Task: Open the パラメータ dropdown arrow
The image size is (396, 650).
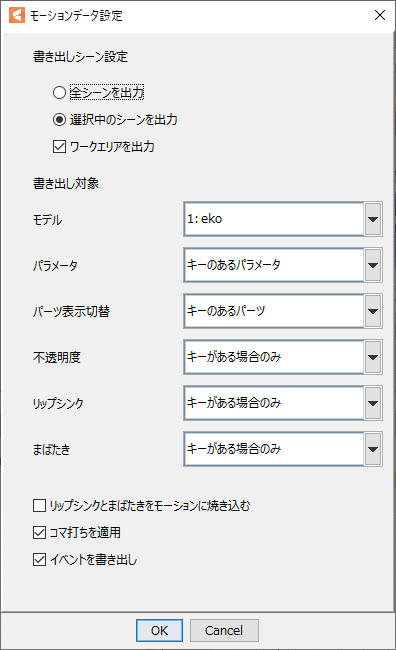Action: pos(373,265)
